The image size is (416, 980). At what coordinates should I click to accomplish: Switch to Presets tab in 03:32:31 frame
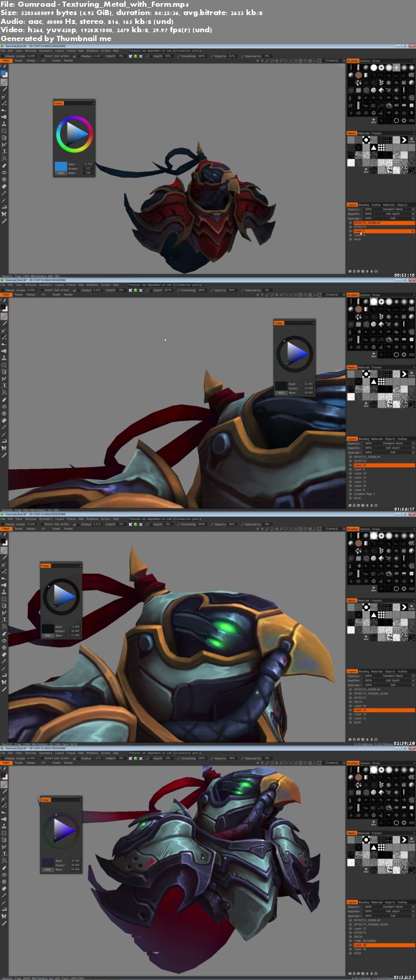pyautogui.click(x=376, y=833)
